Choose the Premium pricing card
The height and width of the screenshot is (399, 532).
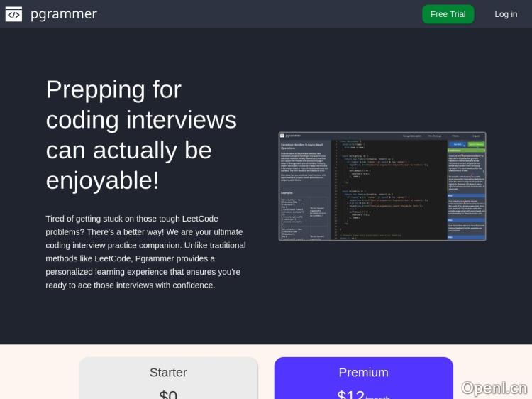tap(363, 378)
